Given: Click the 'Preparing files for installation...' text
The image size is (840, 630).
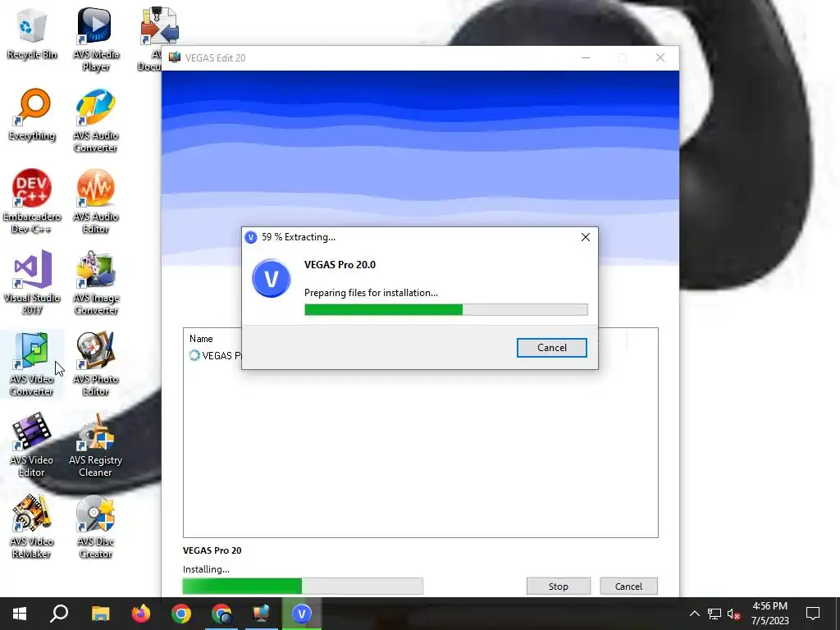Looking at the screenshot, I should [371, 293].
